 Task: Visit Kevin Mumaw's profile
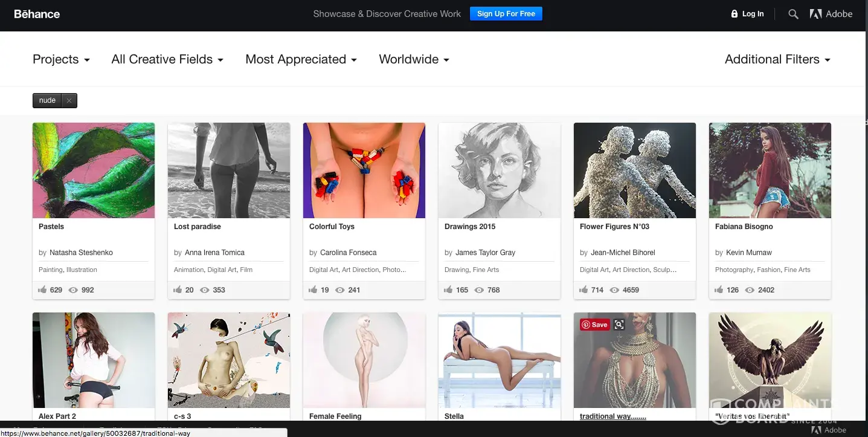coord(749,253)
